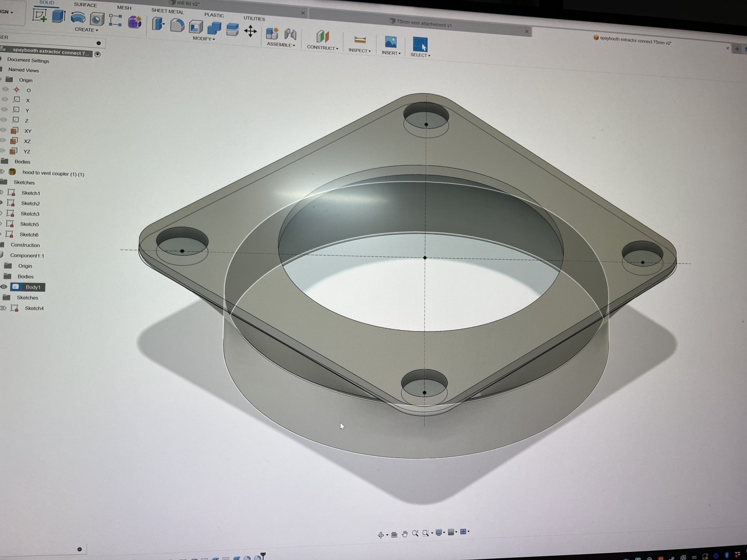
Task: Select the Fillet tool in Modify
Action: 177,26
